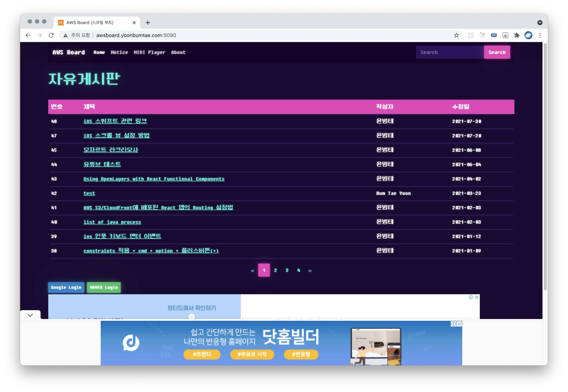Click the ZIP extension icon
Viewport: 568px width, 392px height.
tap(493, 35)
